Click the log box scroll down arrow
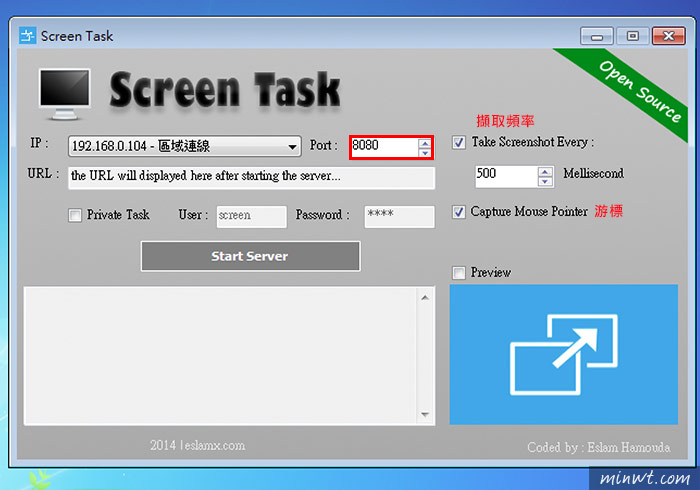This screenshot has width=700, height=490. tap(425, 415)
